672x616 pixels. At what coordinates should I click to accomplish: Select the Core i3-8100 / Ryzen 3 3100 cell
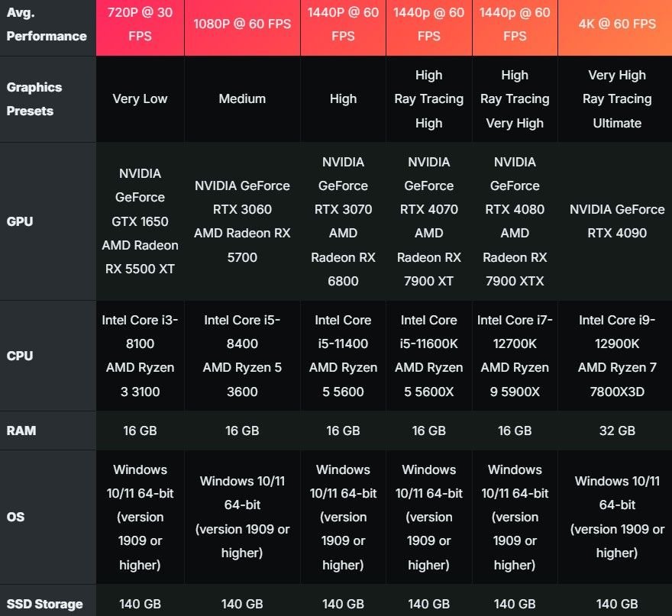tap(141, 356)
